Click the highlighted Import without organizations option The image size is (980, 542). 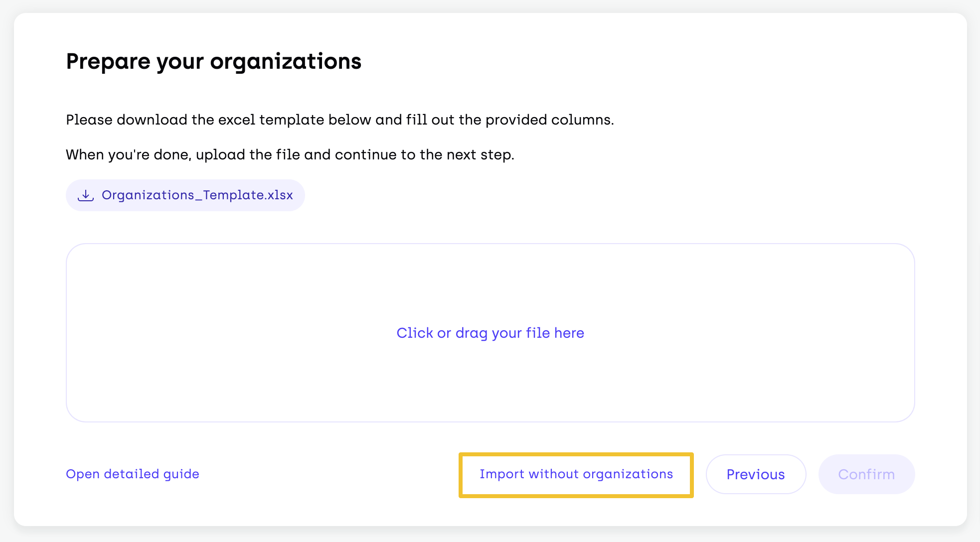pos(576,474)
